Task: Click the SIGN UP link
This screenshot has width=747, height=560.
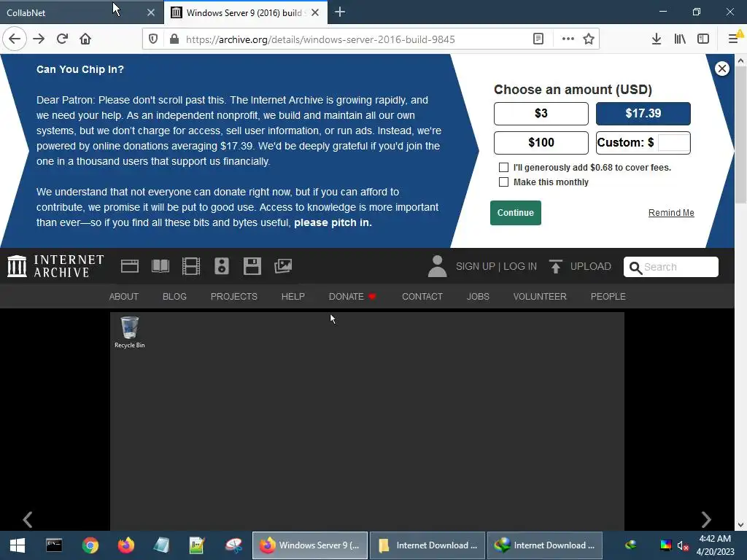Action: pos(476,266)
